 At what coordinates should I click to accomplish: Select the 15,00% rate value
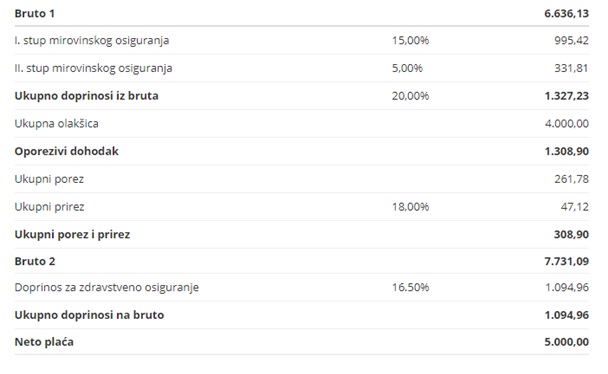(x=410, y=40)
